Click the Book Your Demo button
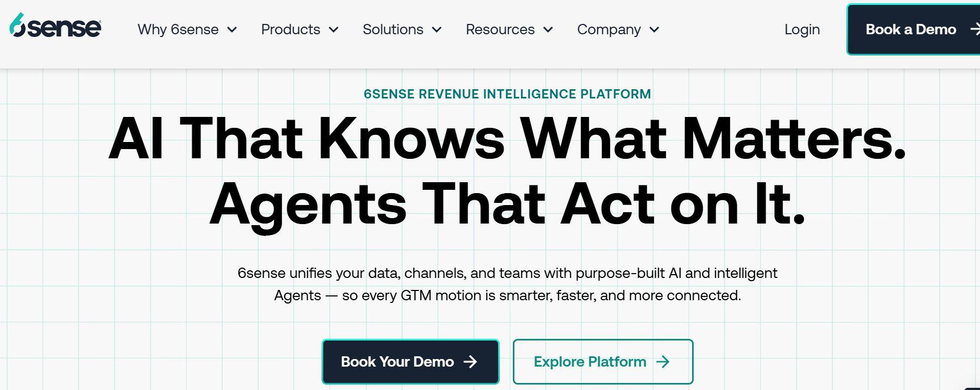Image resolution: width=980 pixels, height=390 pixels. pyautogui.click(x=411, y=362)
